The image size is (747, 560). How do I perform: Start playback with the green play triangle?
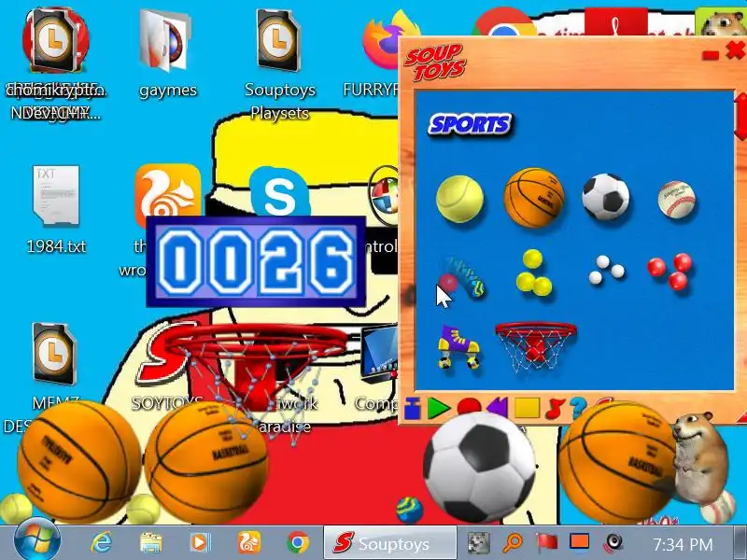click(438, 408)
